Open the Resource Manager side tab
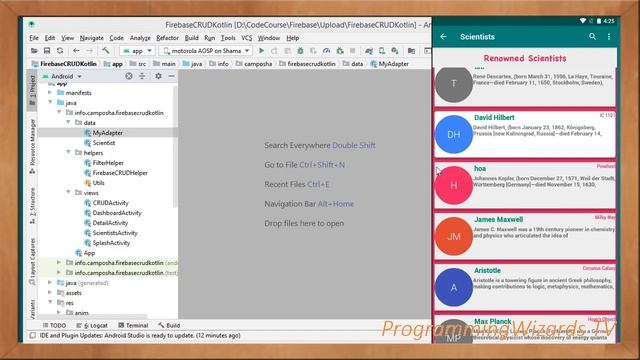This screenshot has width=640, height=360. pos(32,146)
